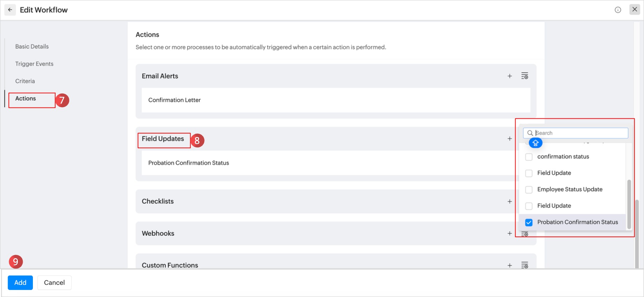Click the blue Add button
The image size is (644, 297).
pyautogui.click(x=20, y=283)
